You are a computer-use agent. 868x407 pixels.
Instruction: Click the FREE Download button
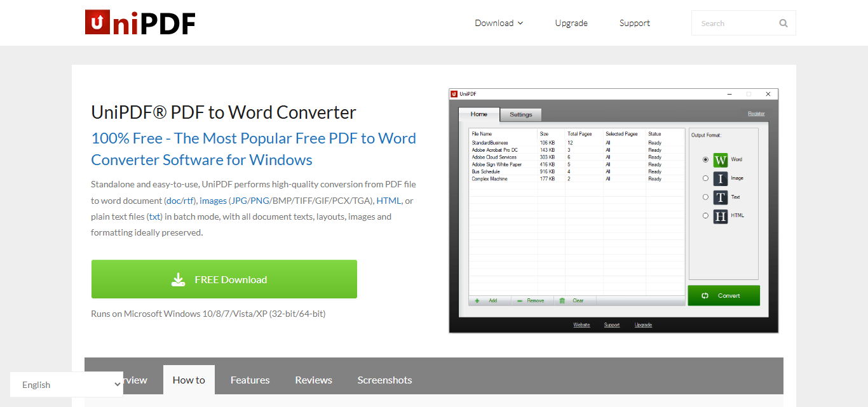pyautogui.click(x=224, y=279)
